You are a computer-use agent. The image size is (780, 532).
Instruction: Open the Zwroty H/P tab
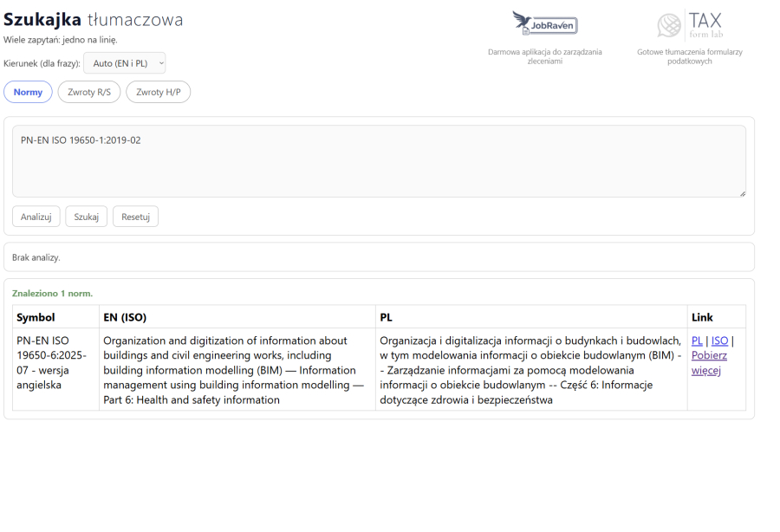(x=158, y=92)
